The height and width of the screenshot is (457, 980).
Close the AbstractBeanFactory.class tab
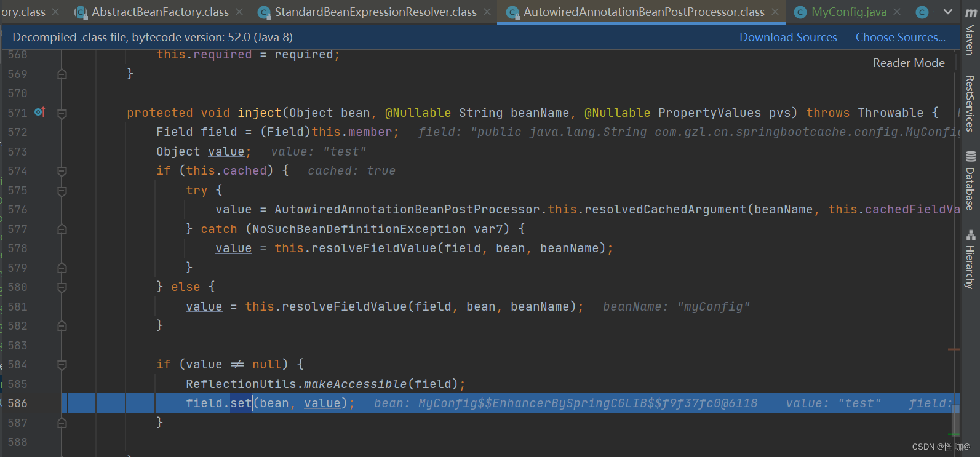pos(239,12)
